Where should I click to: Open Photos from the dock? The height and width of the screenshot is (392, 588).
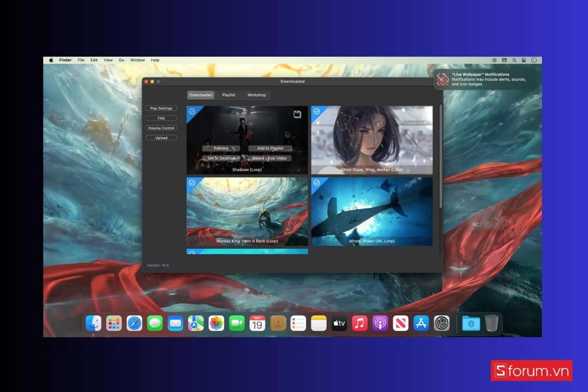point(216,323)
